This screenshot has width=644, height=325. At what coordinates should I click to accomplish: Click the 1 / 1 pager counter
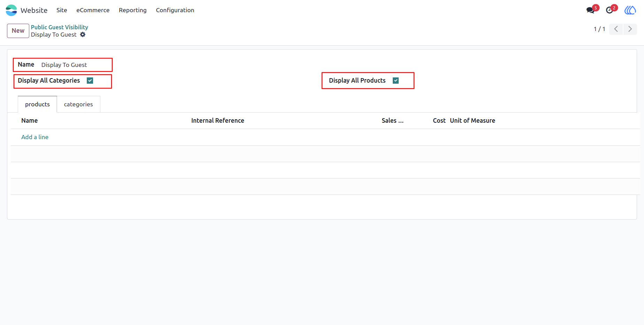[x=599, y=29]
